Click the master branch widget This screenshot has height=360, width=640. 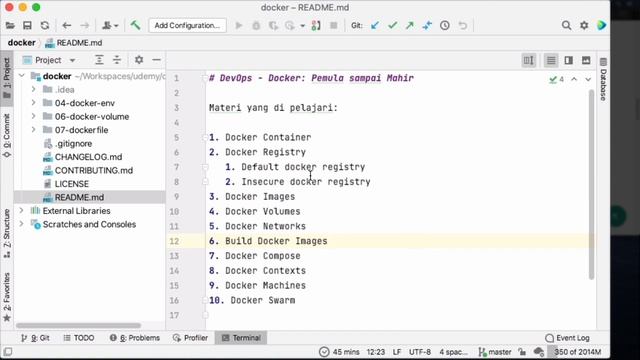pyautogui.click(x=495, y=352)
